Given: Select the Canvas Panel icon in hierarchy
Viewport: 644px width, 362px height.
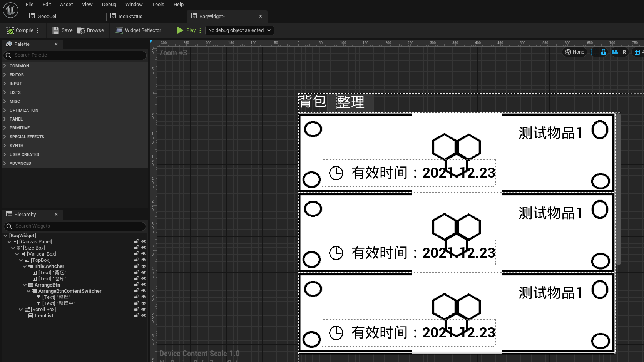Looking at the screenshot, I should coord(15,242).
